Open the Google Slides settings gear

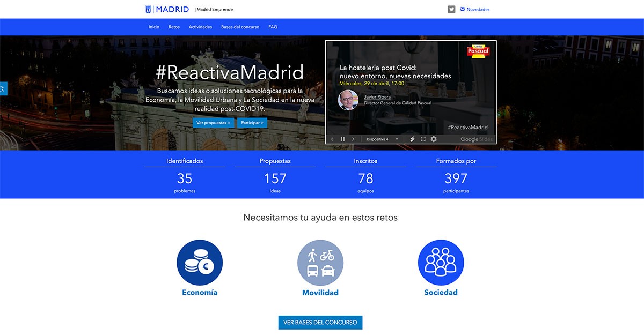pos(433,138)
